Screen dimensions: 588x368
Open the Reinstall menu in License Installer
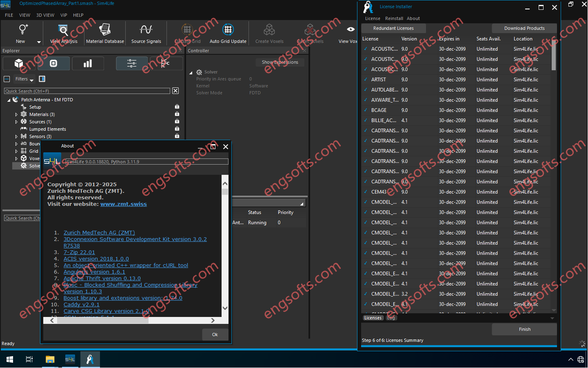[x=394, y=18]
